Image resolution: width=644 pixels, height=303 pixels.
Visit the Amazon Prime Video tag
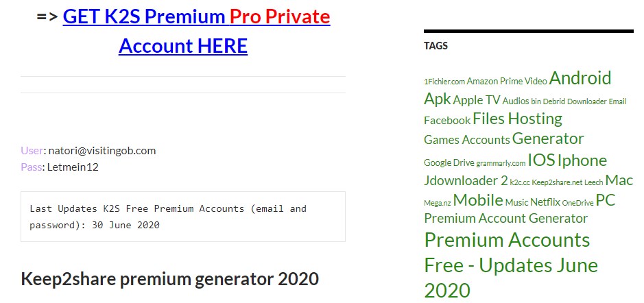(x=507, y=81)
